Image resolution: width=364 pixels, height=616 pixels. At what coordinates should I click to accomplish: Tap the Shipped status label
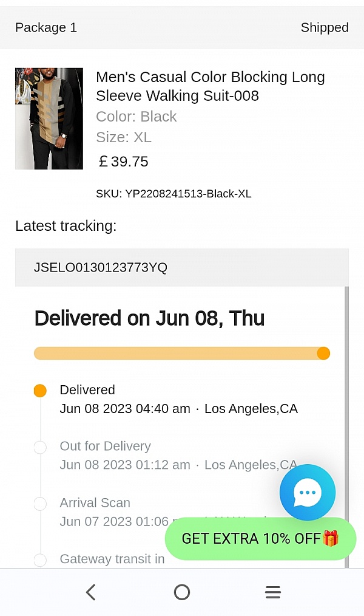(x=325, y=27)
